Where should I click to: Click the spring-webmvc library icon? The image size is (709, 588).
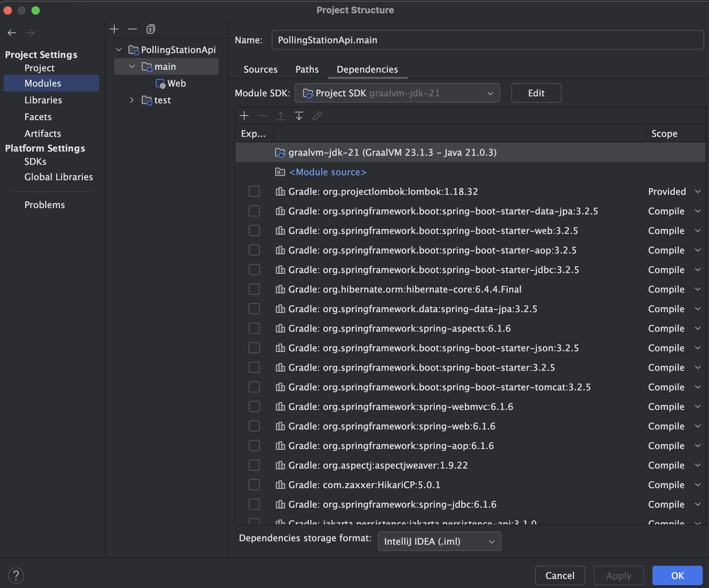[x=280, y=407]
